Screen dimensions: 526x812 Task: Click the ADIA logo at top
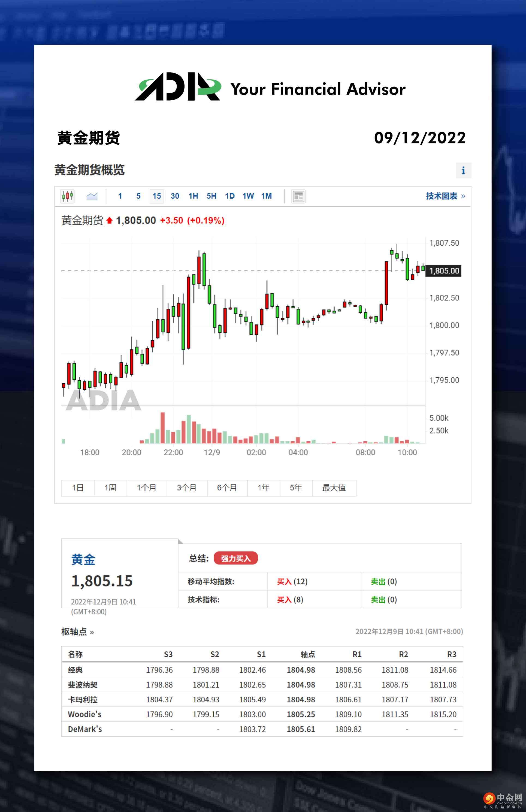pyautogui.click(x=178, y=87)
